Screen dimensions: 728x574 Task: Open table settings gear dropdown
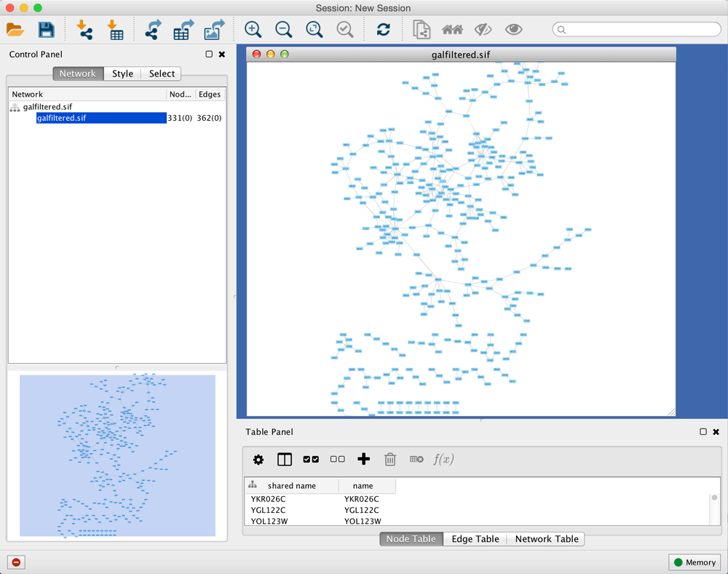258,459
